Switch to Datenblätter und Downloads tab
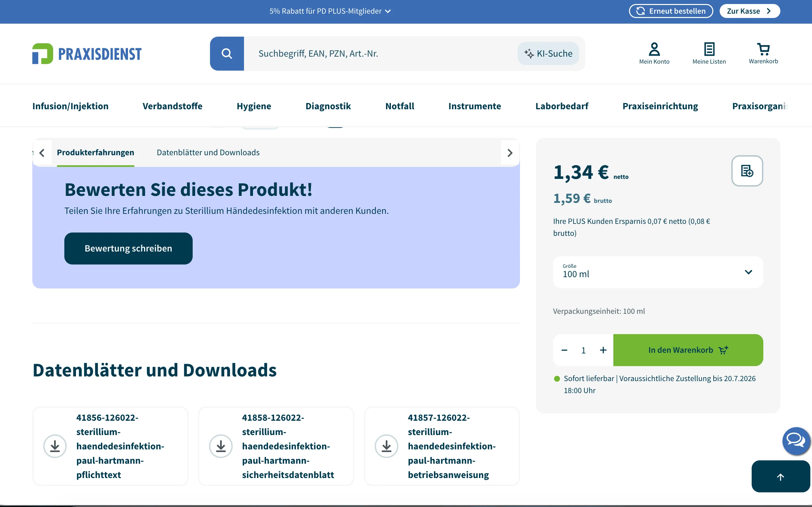812x507 pixels. (208, 153)
